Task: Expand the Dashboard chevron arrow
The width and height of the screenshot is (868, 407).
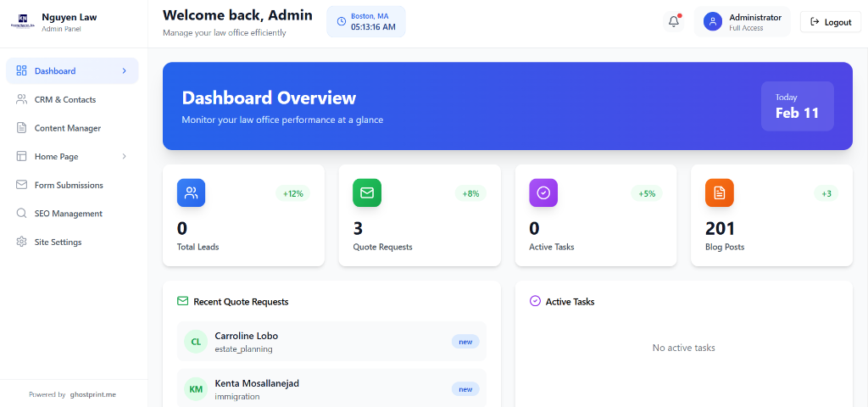Action: point(124,71)
